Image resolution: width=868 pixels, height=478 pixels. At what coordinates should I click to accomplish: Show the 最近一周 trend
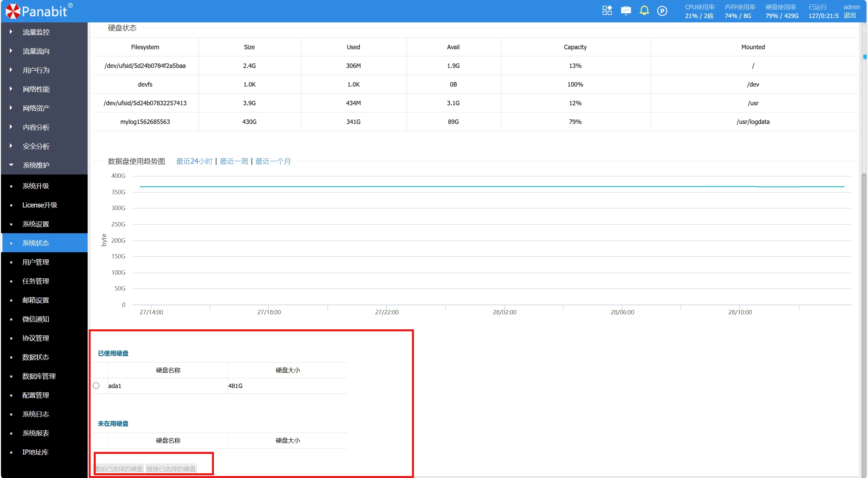coord(234,161)
